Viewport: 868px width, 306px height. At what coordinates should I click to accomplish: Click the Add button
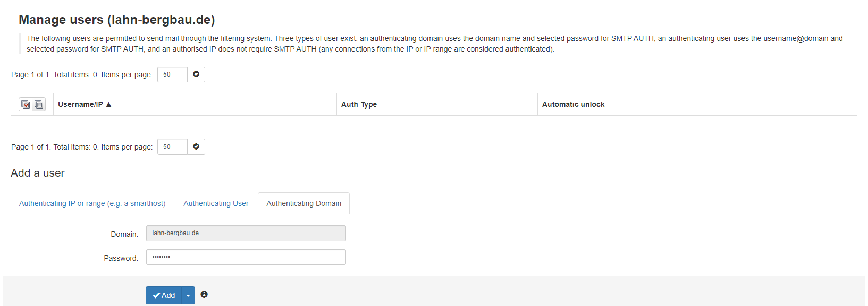pos(164,295)
